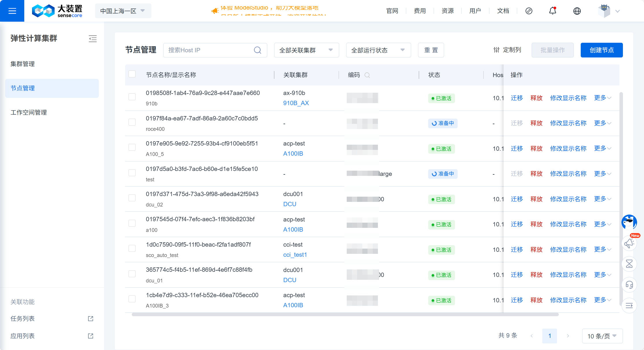Open the 全部运行状态 status filter
The width and height of the screenshot is (644, 350).
click(x=378, y=50)
